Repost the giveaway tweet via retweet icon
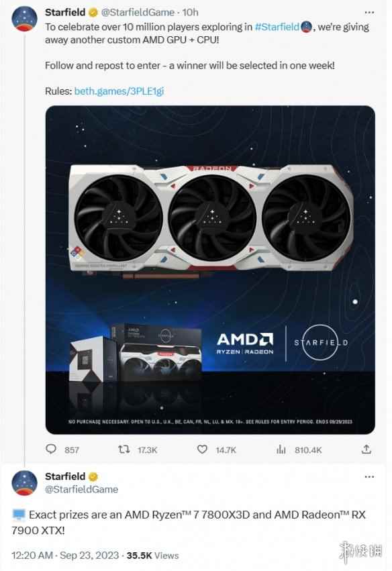The height and width of the screenshot is (571, 392). click(124, 450)
